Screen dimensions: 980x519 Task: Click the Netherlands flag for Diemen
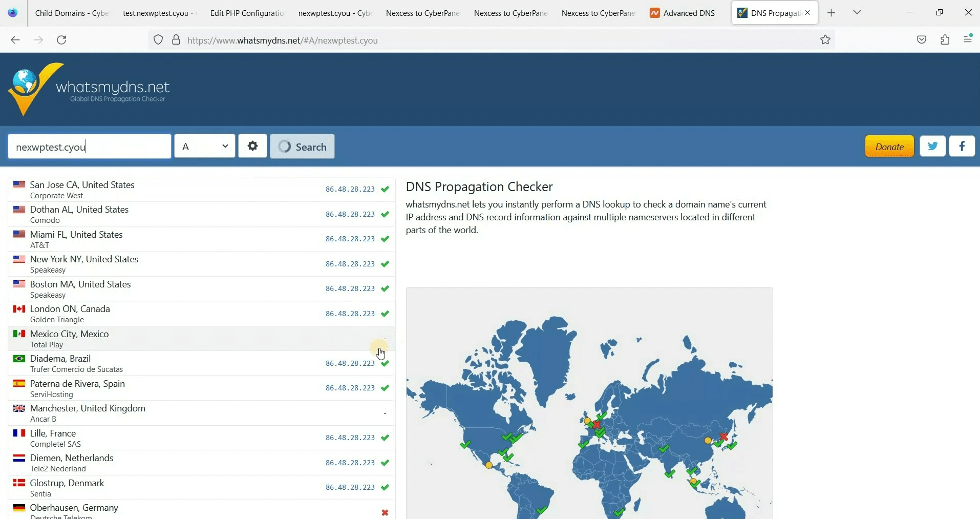pos(19,458)
